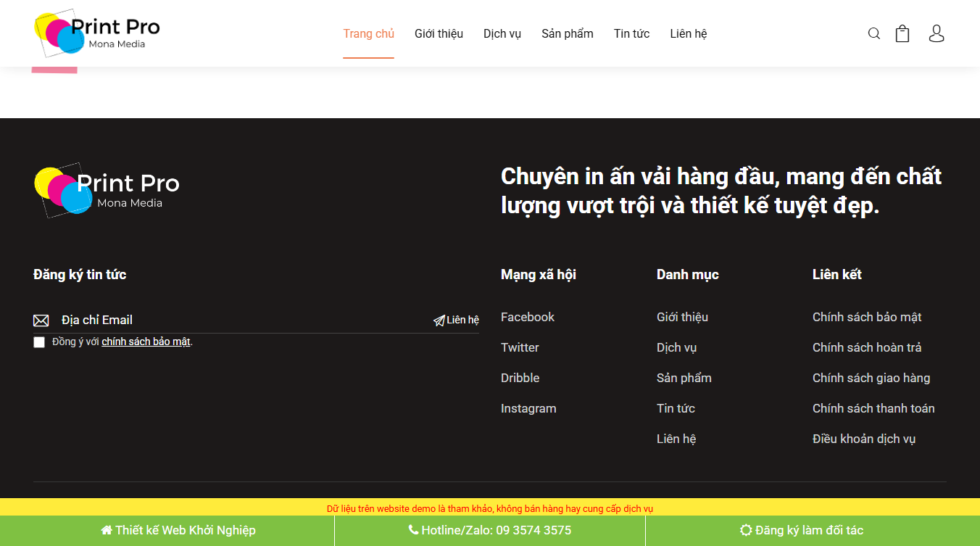
Task: Open the Sản phẩm header menu item
Action: 568,33
